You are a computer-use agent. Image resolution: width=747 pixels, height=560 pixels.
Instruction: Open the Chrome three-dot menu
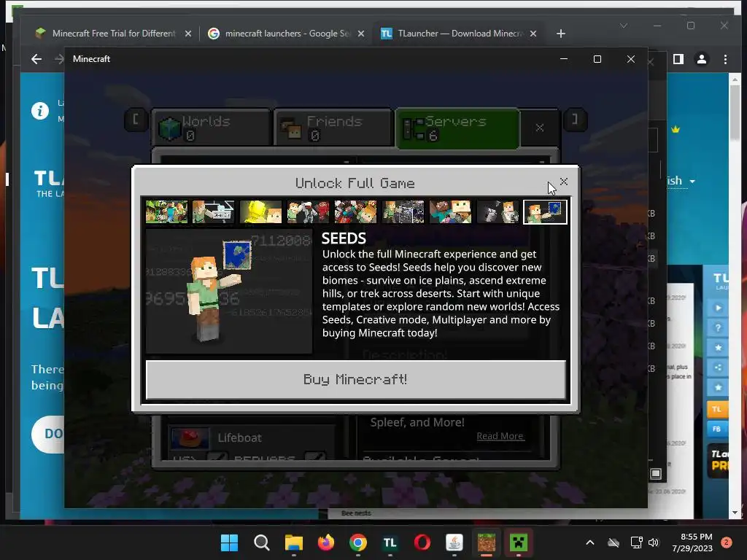[725, 59]
